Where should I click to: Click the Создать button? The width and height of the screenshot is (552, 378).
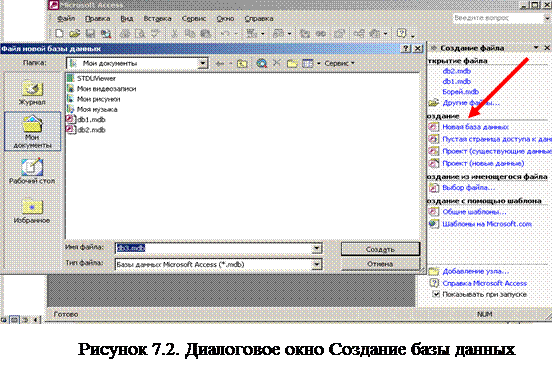tap(380, 249)
